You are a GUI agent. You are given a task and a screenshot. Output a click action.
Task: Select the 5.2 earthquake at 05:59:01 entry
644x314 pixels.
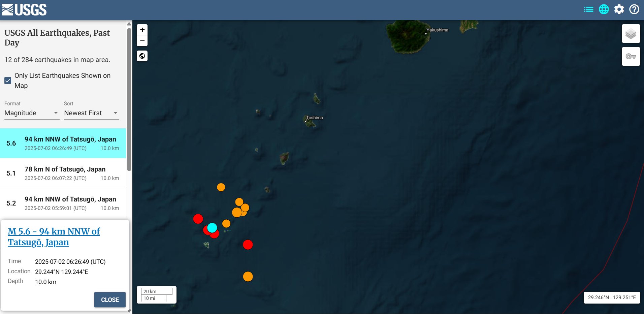pos(63,203)
